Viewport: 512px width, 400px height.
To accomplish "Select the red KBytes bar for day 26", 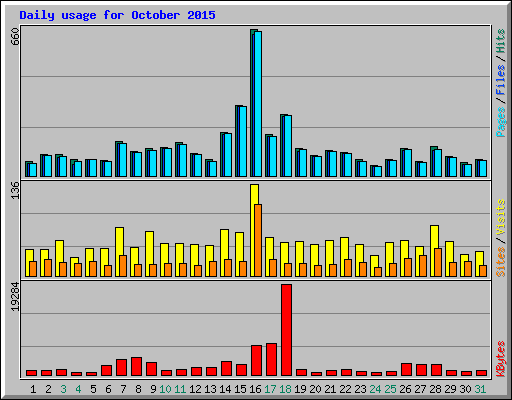I will pos(406,370).
